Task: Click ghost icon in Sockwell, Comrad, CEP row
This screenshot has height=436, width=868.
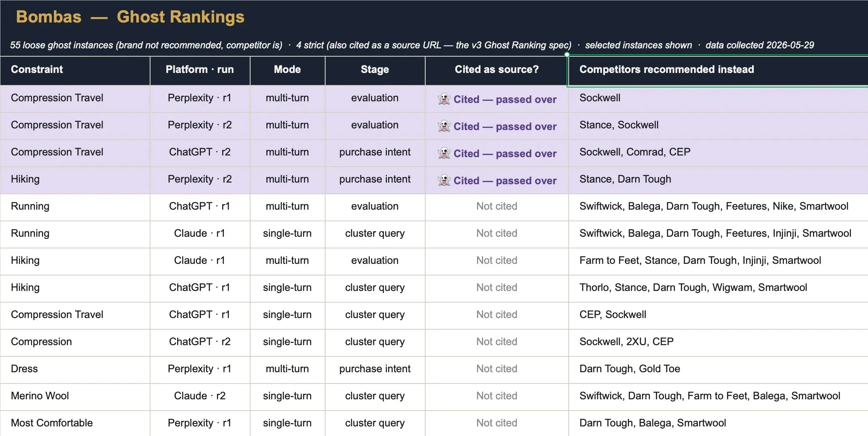Action: (x=444, y=153)
